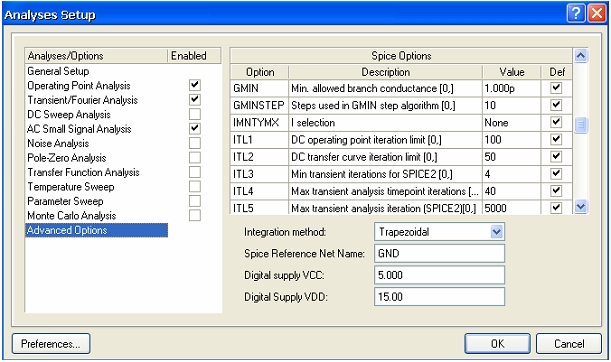Click the OK button
The image size is (611, 362).
tap(497, 344)
